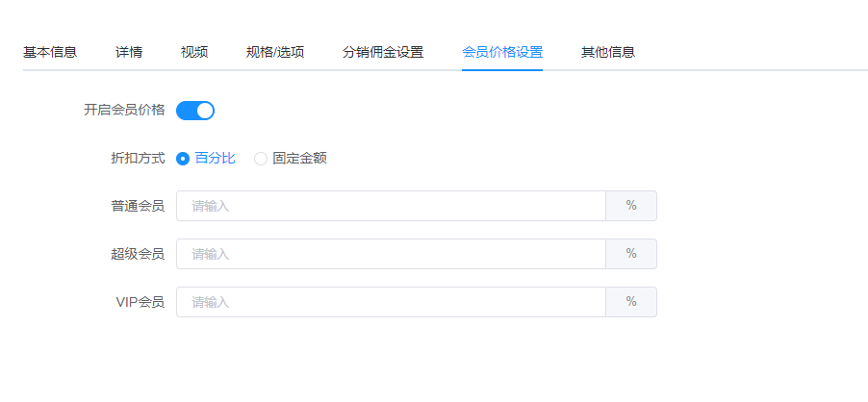The image size is (868, 402).
Task: Open the 分销佣金设置 tab
Action: point(383,53)
